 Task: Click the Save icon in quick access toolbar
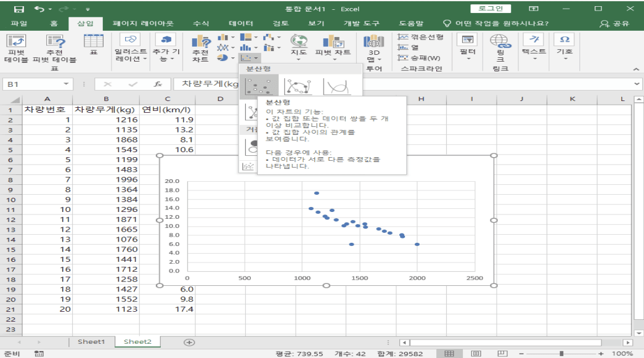19,9
